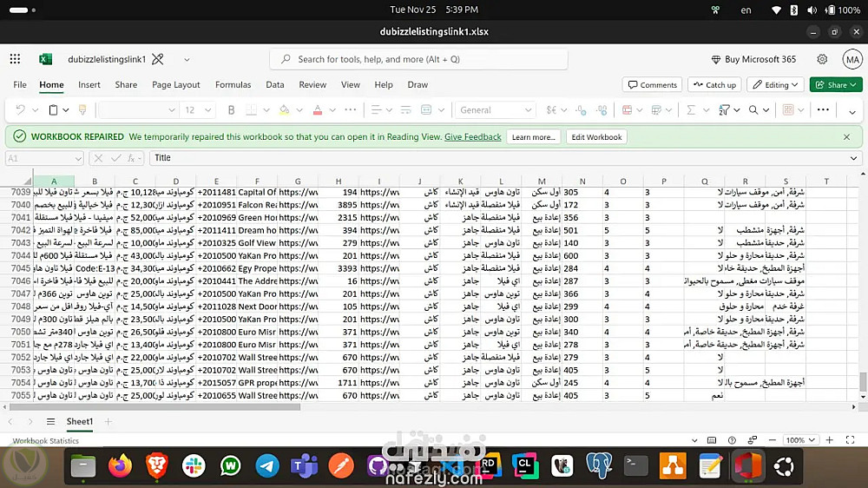Expand ribbon display options chevron
This screenshot has height=488, width=868.
click(x=852, y=112)
